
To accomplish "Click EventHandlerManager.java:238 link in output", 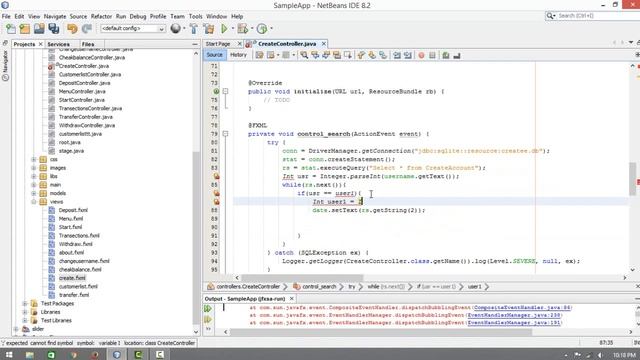I will point(514,315).
